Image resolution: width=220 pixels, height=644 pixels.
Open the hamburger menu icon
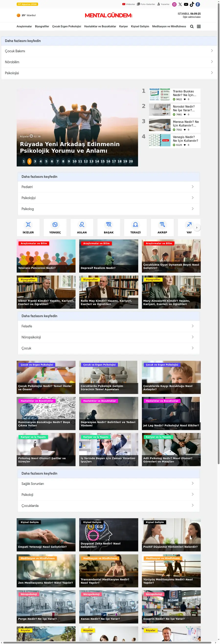199,26
